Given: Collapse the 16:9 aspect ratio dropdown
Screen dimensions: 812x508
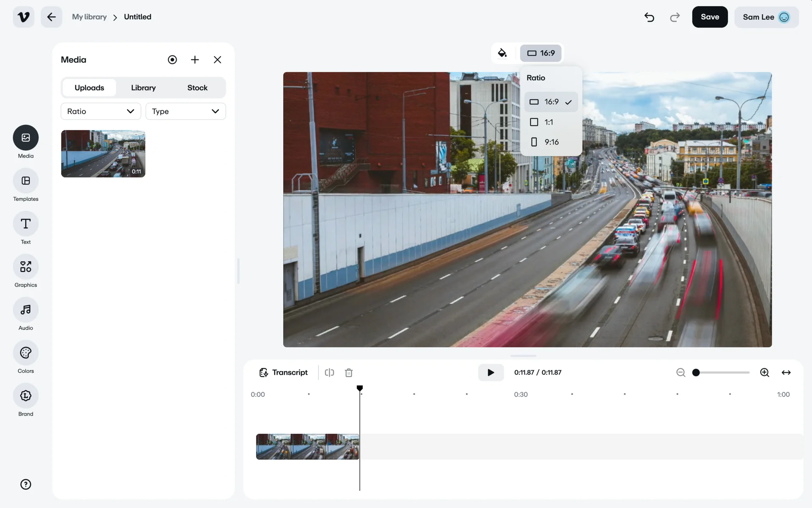Looking at the screenshot, I should 540,53.
